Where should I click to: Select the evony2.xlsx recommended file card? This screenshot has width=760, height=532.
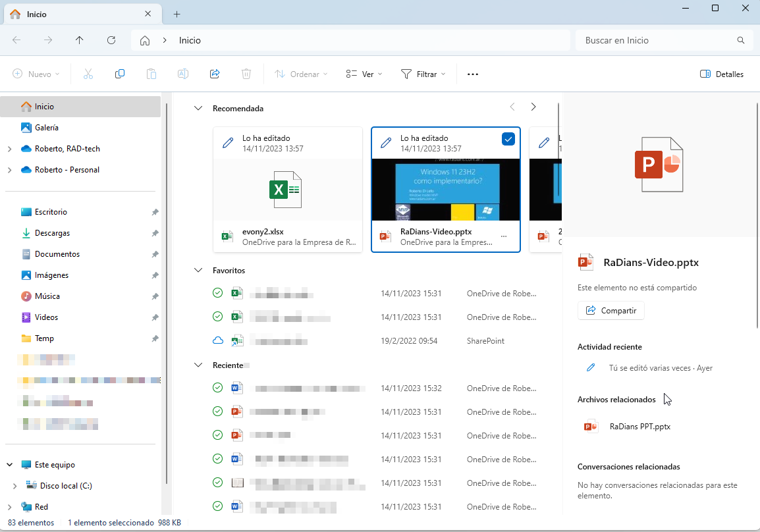click(288, 190)
